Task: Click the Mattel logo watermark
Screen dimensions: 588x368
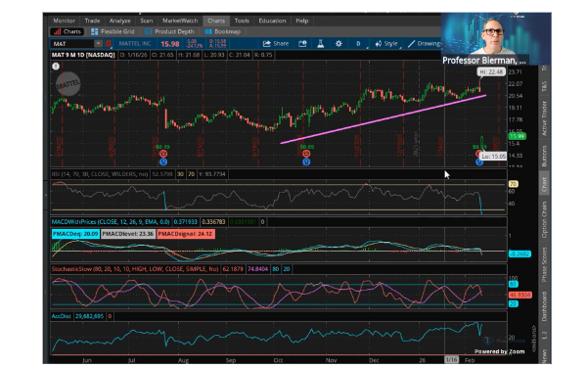Action: 68,84
